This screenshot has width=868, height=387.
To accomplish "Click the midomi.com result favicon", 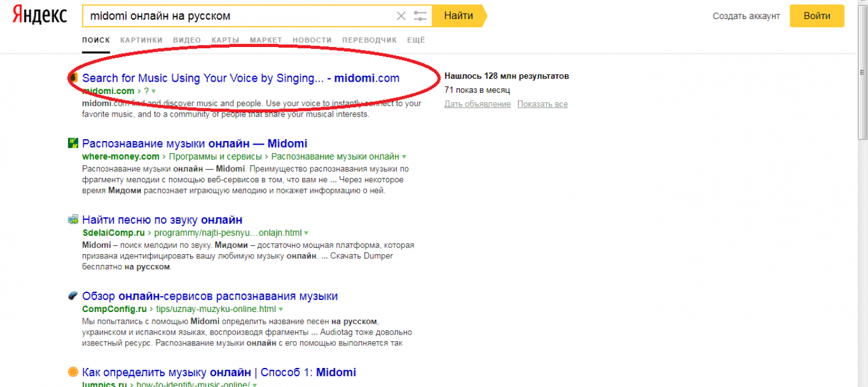I will pyautogui.click(x=73, y=78).
